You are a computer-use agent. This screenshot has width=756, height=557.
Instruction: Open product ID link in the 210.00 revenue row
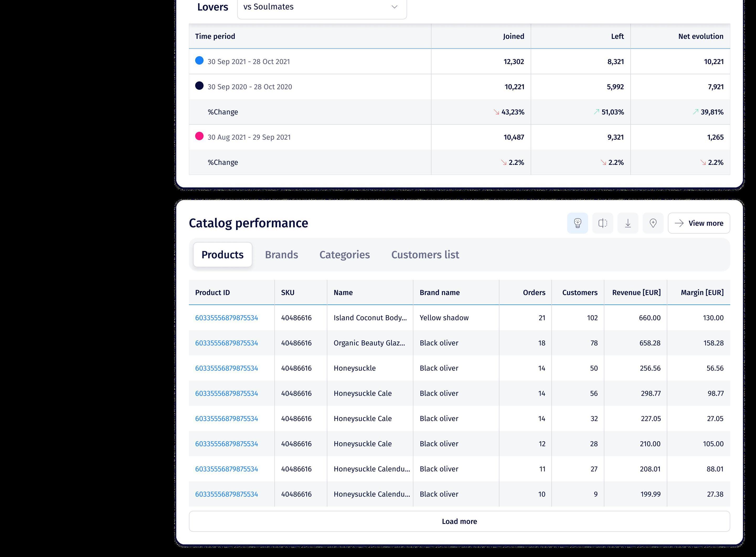tap(227, 444)
